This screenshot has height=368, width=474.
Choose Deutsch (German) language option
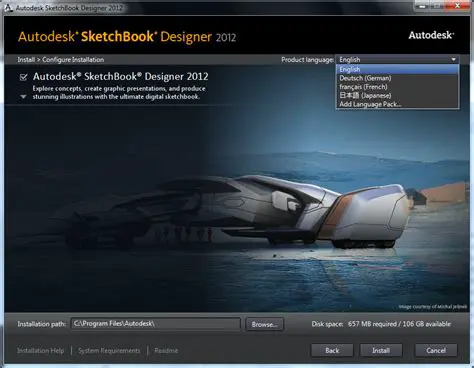(397, 78)
